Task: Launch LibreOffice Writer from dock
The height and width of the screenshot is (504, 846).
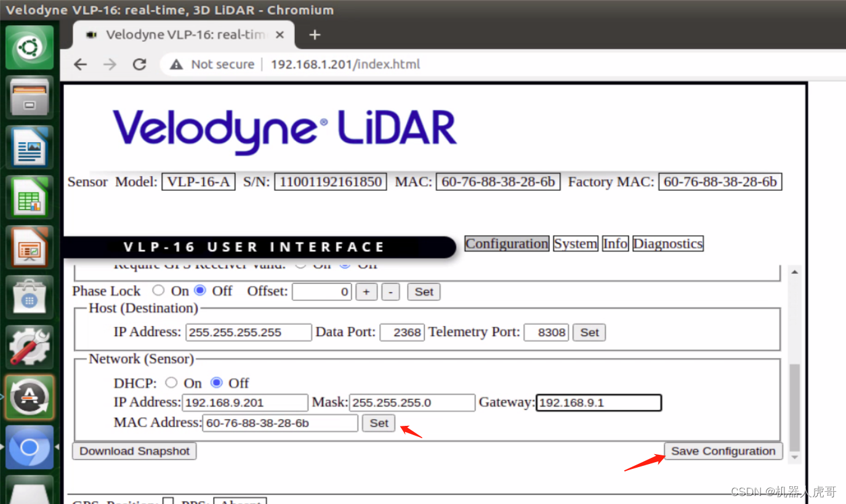Action: [30, 147]
